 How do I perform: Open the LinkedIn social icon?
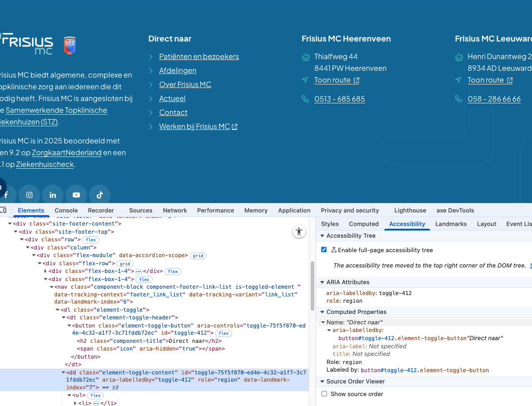tap(53, 195)
